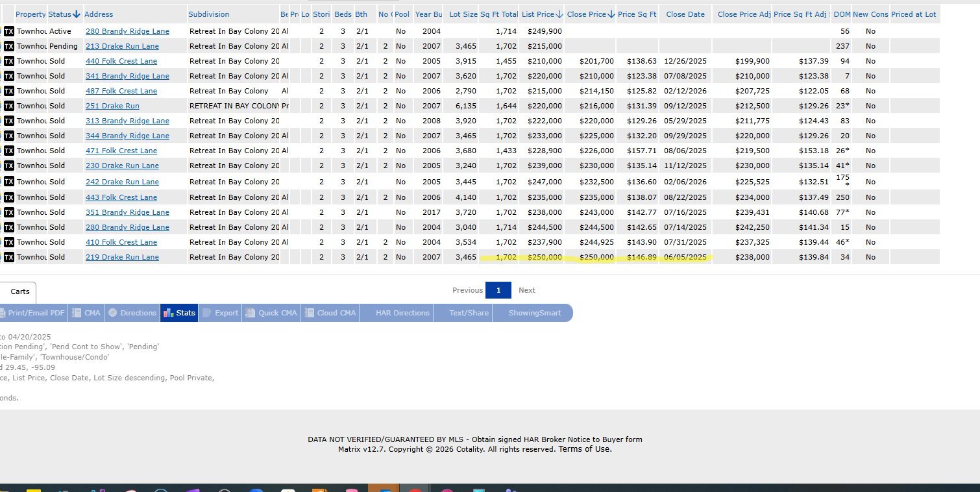Click the Next page button
The width and height of the screenshot is (980, 492).
click(x=526, y=290)
